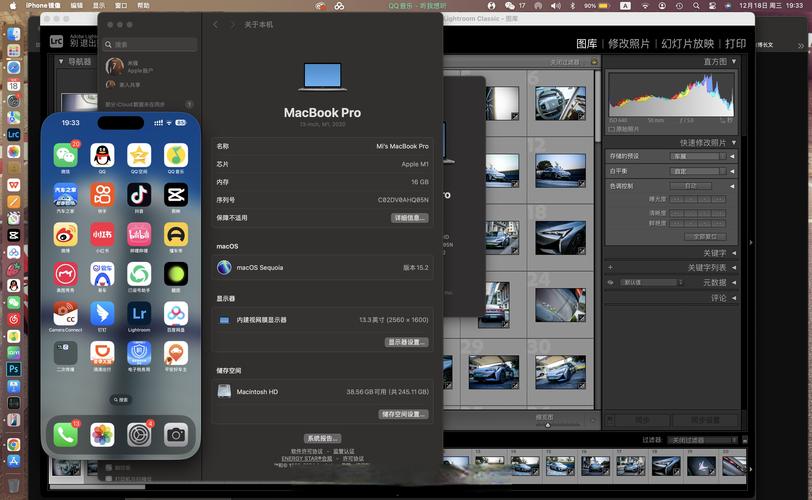Viewport: 812px width, 500px height.
Task: Toggle the eye icon beside the 元数据 preset
Action: click(x=611, y=283)
